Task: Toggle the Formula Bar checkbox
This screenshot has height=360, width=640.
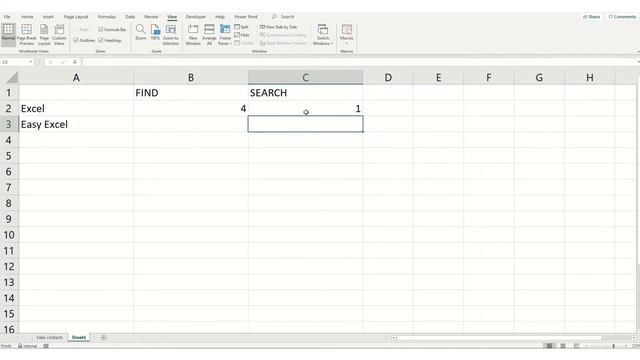Action: click(x=100, y=29)
